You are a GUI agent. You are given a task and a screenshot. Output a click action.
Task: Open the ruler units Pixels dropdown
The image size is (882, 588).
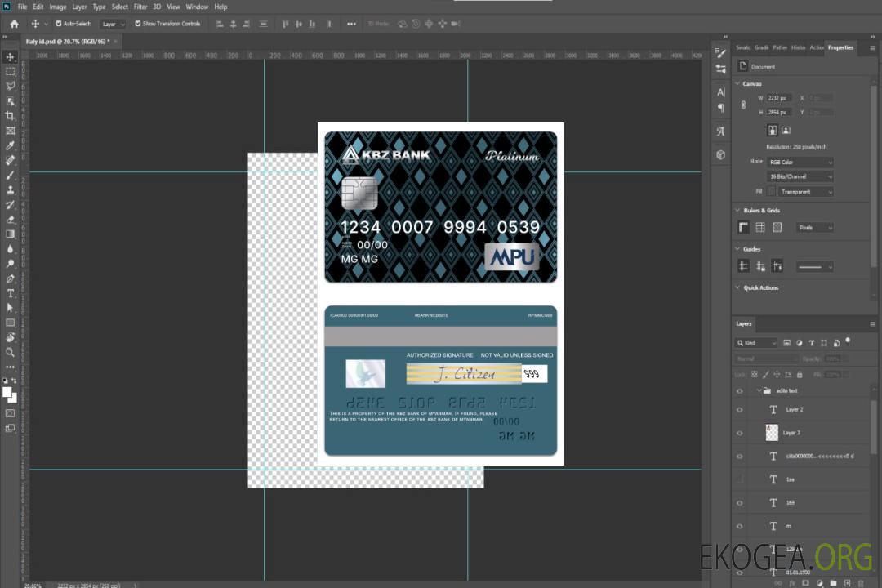(x=815, y=227)
